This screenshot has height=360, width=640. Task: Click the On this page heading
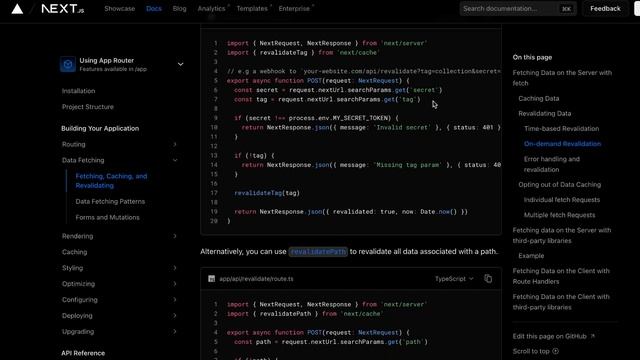pos(532,57)
